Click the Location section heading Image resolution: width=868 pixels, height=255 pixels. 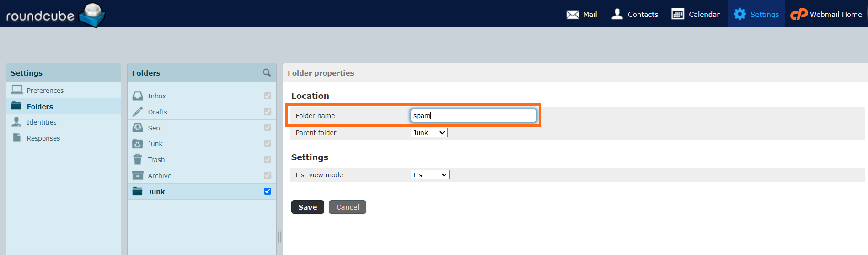click(x=310, y=96)
